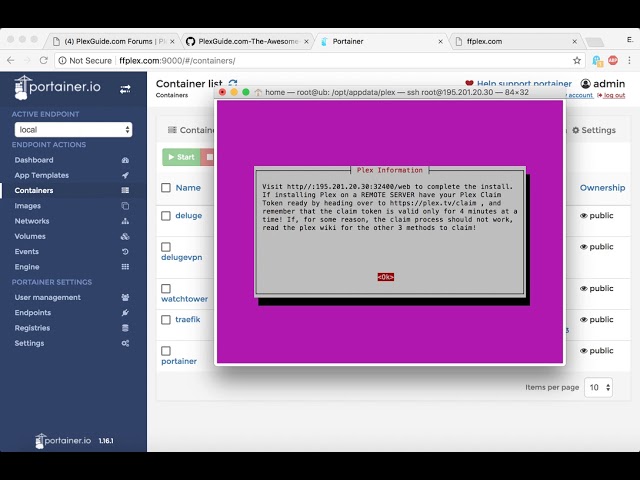This screenshot has height=480, width=640.
Task: Open App Templates in the sidebar
Action: click(42, 175)
